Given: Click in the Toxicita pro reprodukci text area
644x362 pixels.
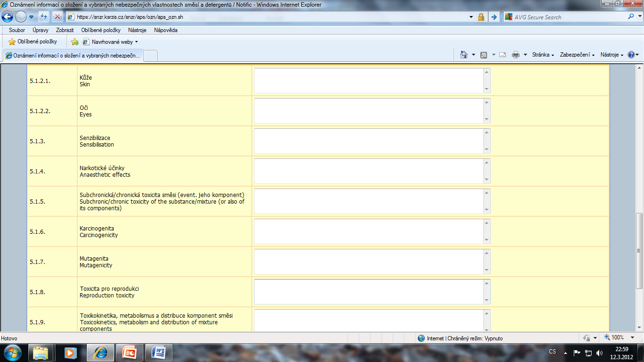Looking at the screenshot, I should (372, 292).
